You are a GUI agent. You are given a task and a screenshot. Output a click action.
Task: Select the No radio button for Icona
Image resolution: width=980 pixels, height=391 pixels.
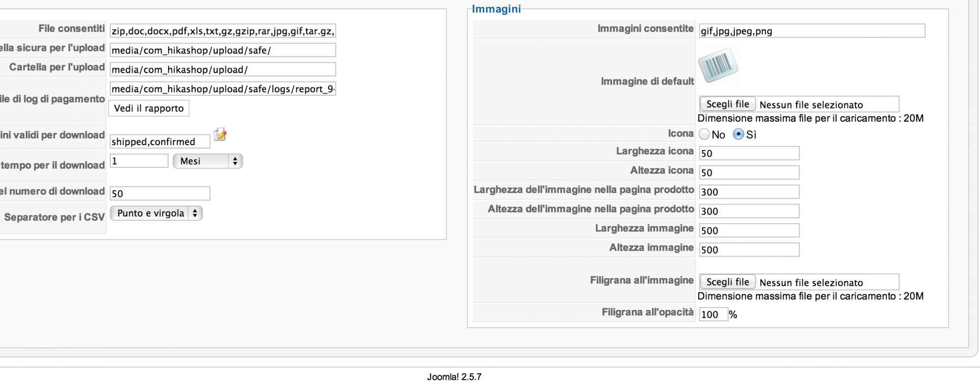pyautogui.click(x=704, y=134)
